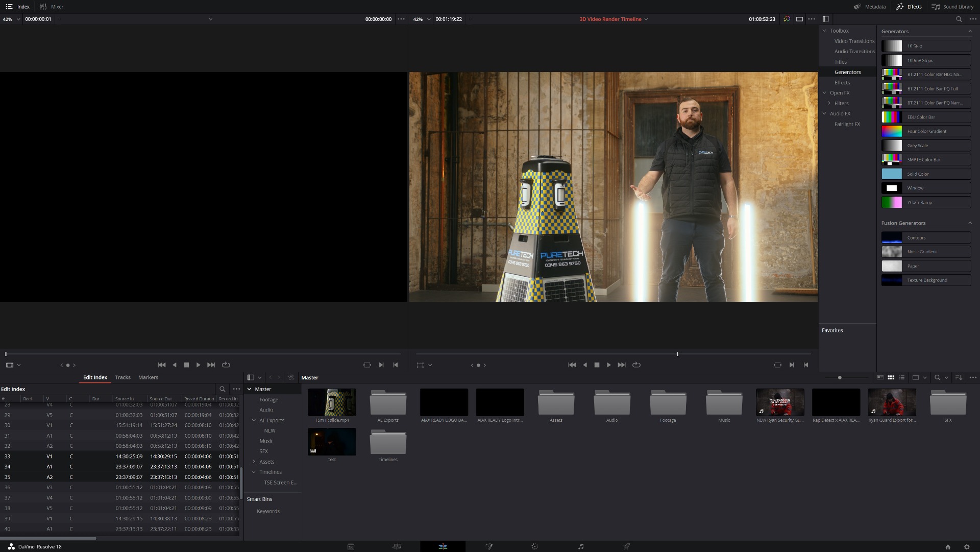Select the Noise Gradient Fusion generator

coord(926,252)
